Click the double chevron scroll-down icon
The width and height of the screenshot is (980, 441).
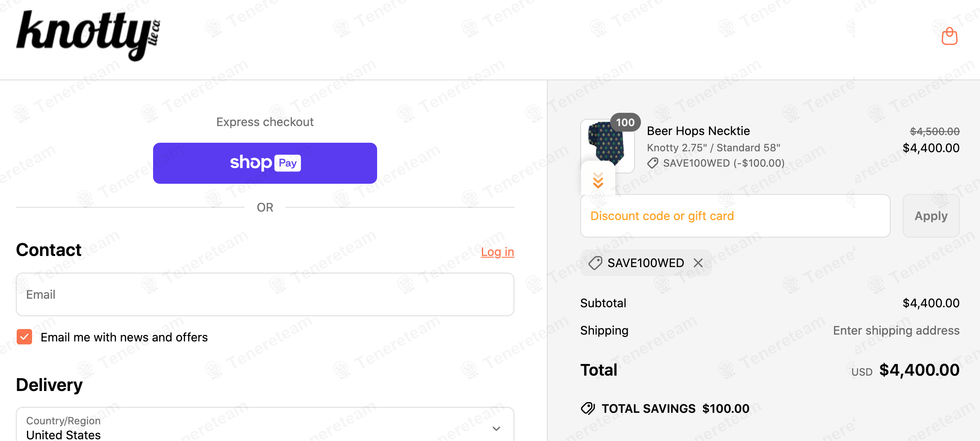pos(598,180)
